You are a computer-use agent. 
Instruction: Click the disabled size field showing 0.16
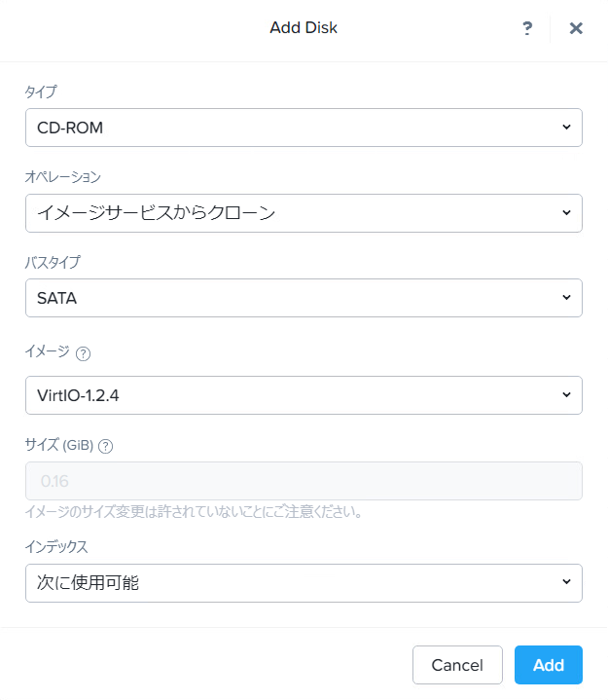pyautogui.click(x=304, y=481)
